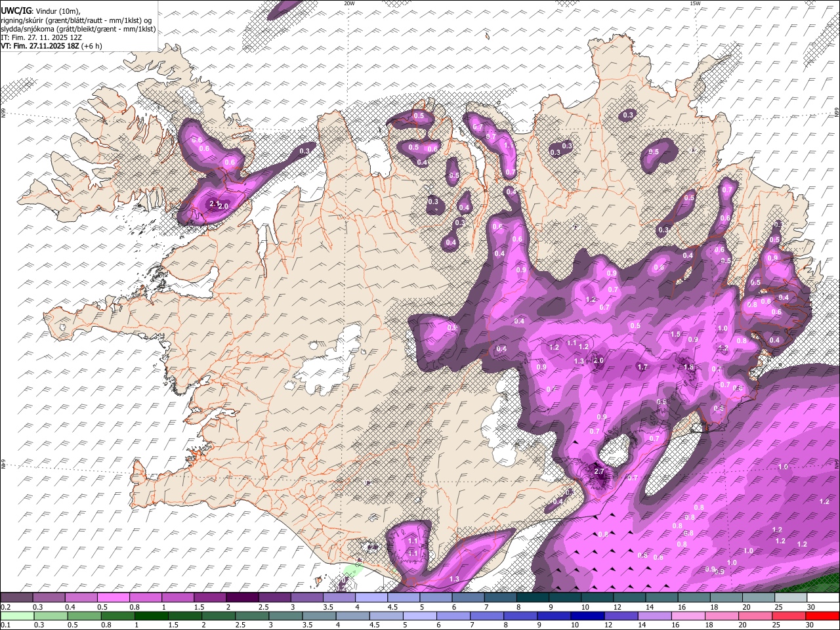Click the "Vindur (10m)" label in the header

pos(58,11)
